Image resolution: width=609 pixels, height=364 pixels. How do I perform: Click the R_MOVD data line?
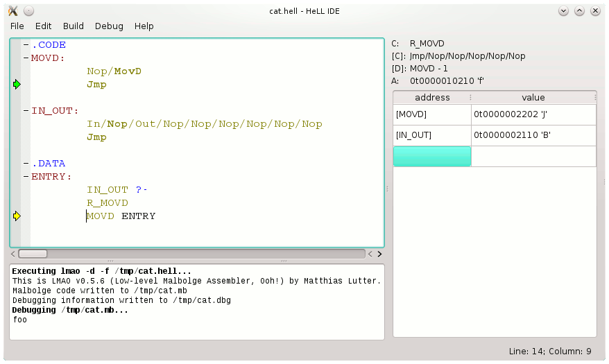coord(108,203)
